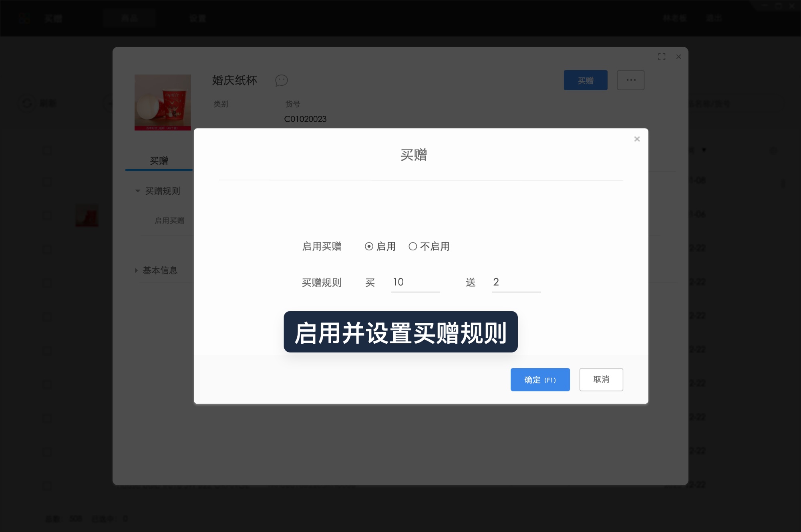Close the product detail window via X
The height and width of the screenshot is (532, 801).
coord(678,57)
